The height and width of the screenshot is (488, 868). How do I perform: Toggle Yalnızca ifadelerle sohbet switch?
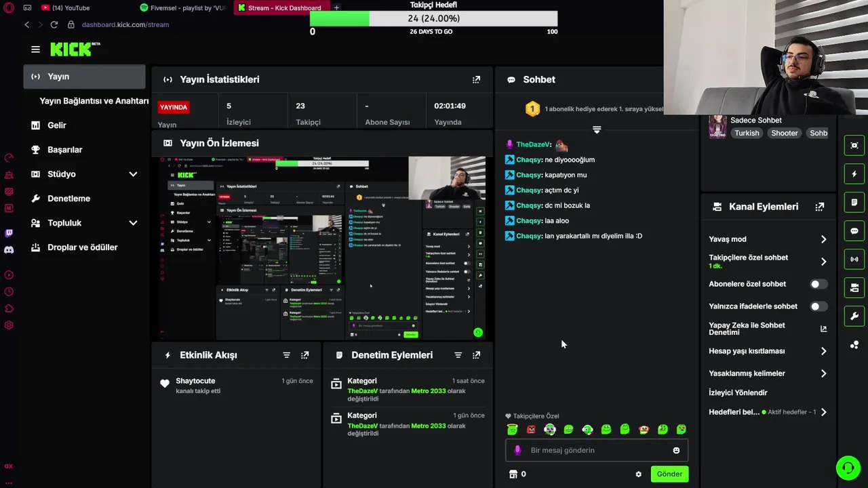tap(818, 306)
